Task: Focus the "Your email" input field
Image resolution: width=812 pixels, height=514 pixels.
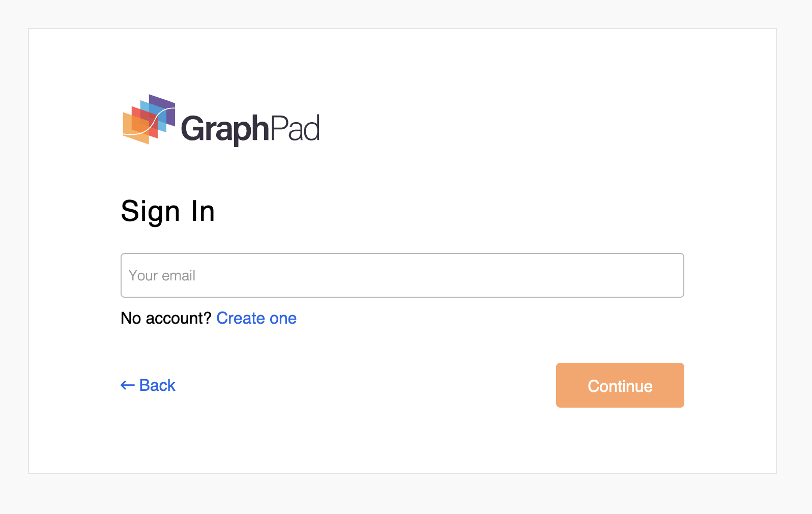Action: tap(402, 275)
